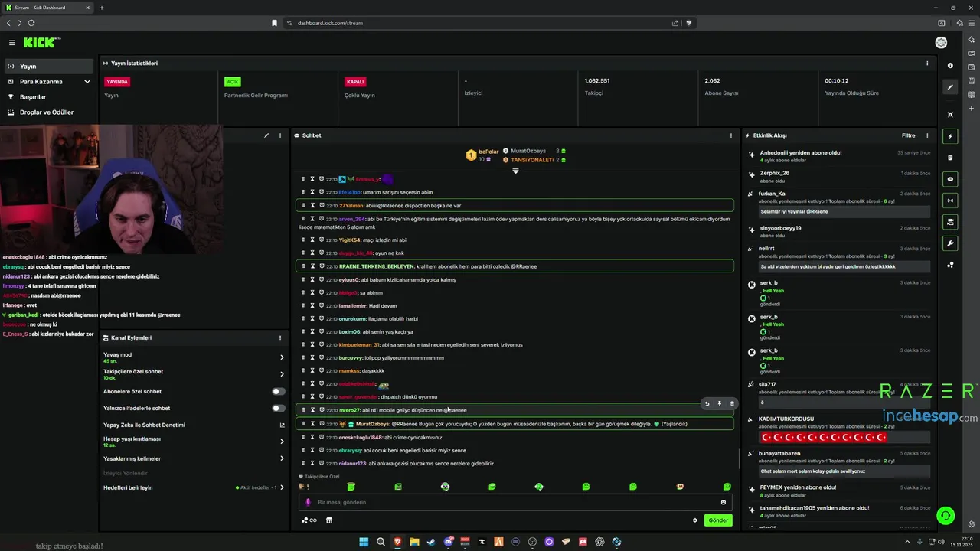Bookmark this page from the address bar

pyautogui.click(x=274, y=23)
